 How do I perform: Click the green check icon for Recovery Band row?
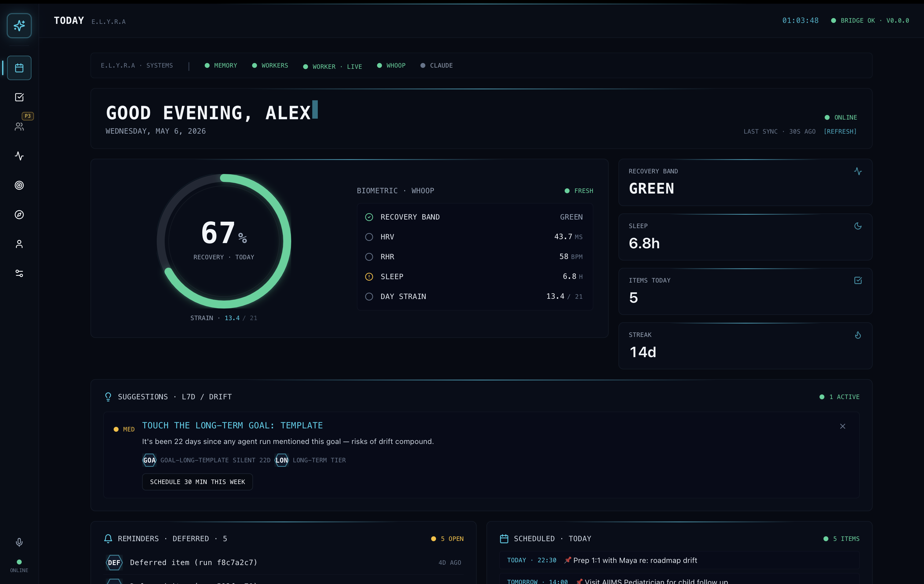(369, 217)
